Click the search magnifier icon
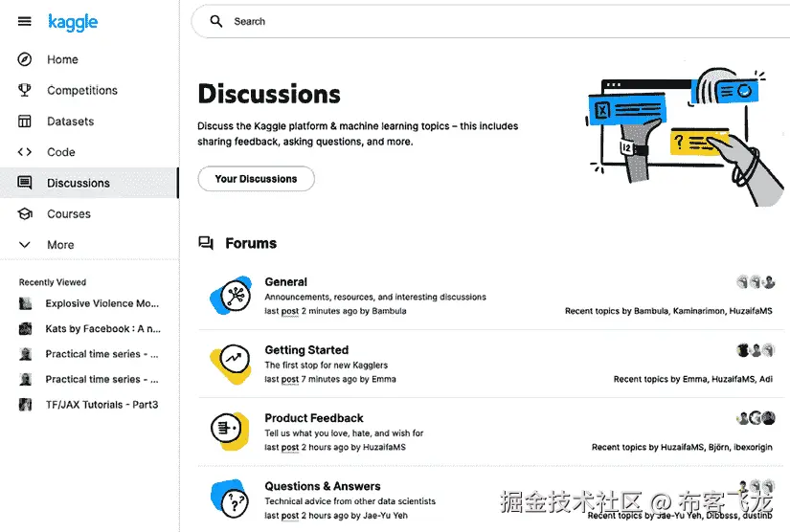This screenshot has height=532, width=790. point(216,21)
